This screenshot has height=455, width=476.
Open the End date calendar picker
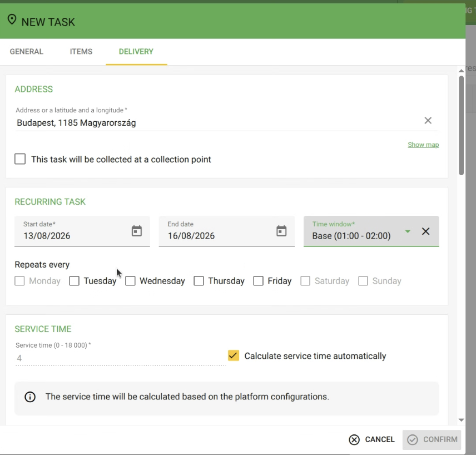tap(281, 231)
